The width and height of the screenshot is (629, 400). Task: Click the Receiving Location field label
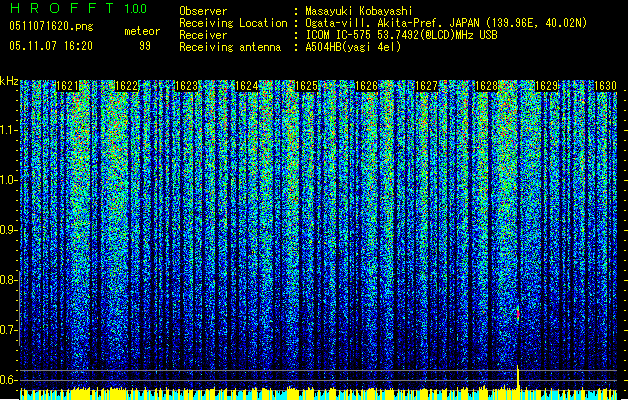(x=233, y=23)
